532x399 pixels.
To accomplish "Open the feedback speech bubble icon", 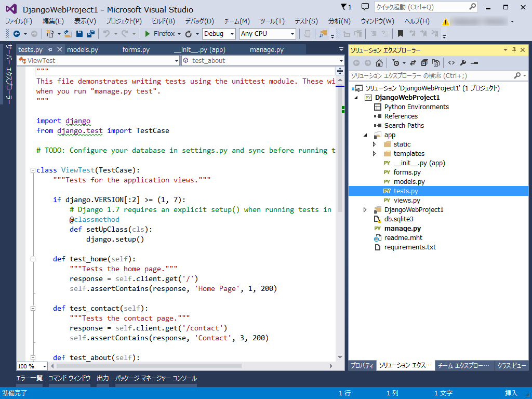I will coord(365,7).
